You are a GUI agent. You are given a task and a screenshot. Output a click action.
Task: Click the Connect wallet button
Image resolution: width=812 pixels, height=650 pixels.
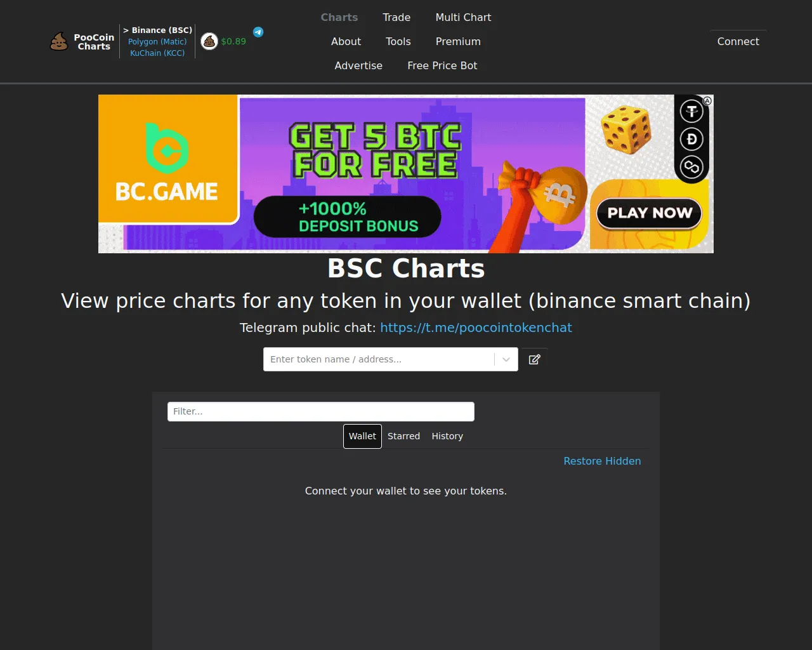click(x=738, y=41)
